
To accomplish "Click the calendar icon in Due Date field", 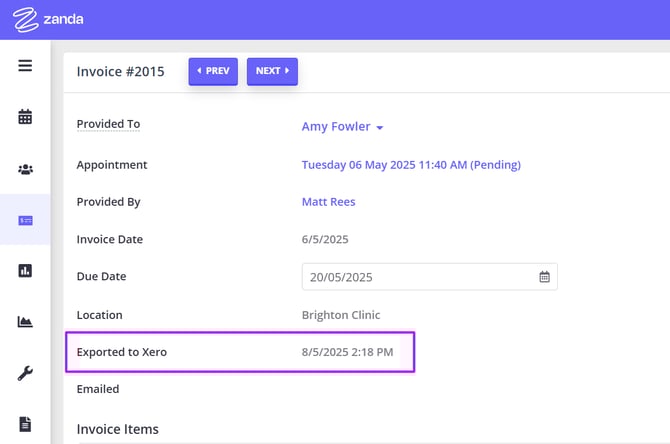I will [544, 277].
